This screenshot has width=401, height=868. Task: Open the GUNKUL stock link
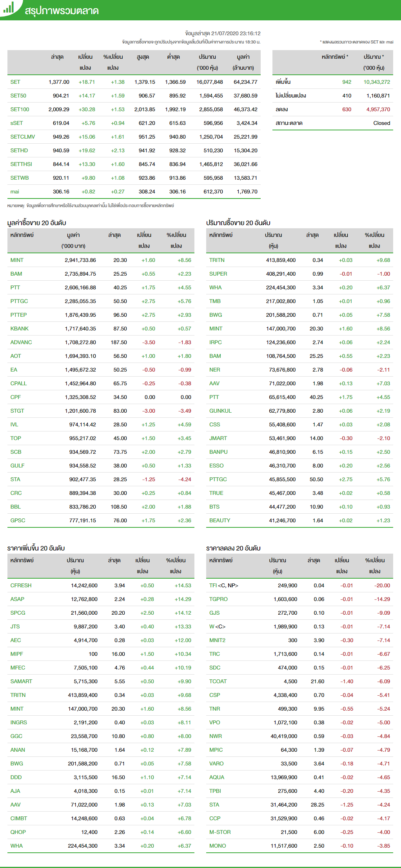[x=220, y=411]
